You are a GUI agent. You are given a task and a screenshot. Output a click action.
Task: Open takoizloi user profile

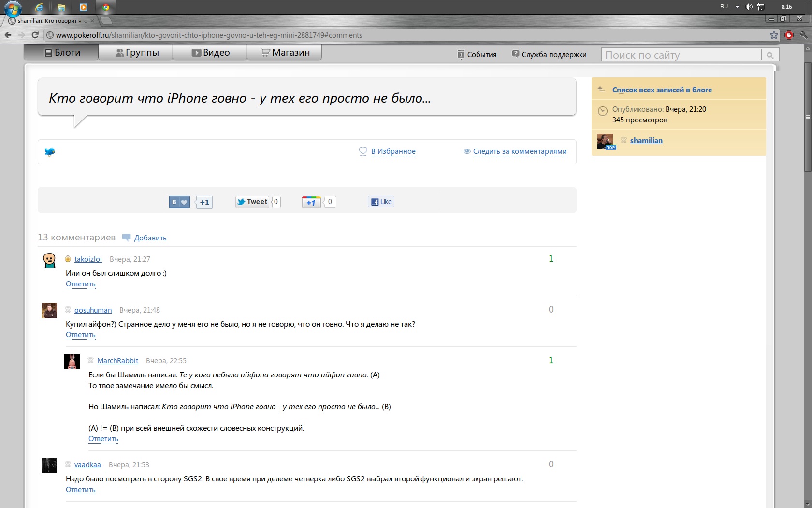pos(88,259)
